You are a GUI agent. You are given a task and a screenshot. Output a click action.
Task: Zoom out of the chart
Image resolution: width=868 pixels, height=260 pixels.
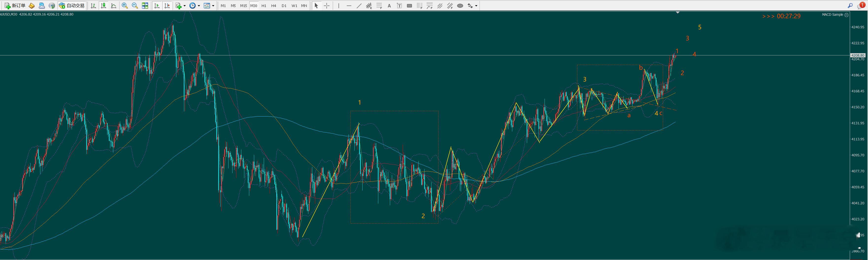135,6
